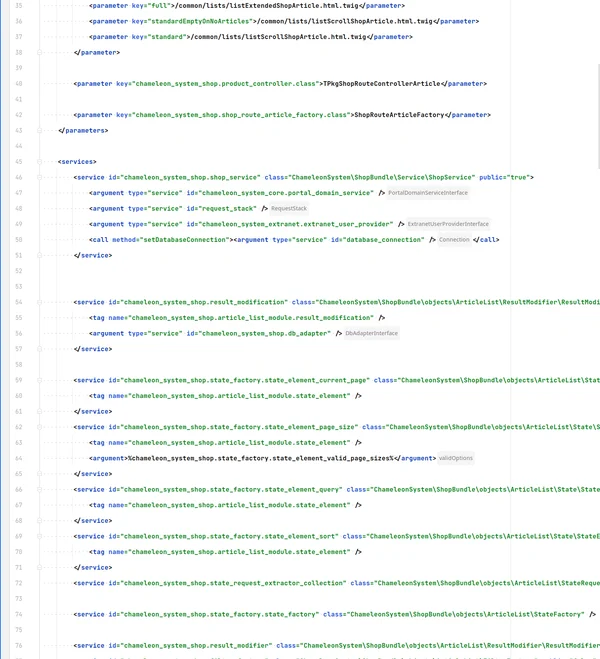Collapse state_element_sort service fold at line 69
Viewport: 600px width, 659px height.
coord(39,536)
